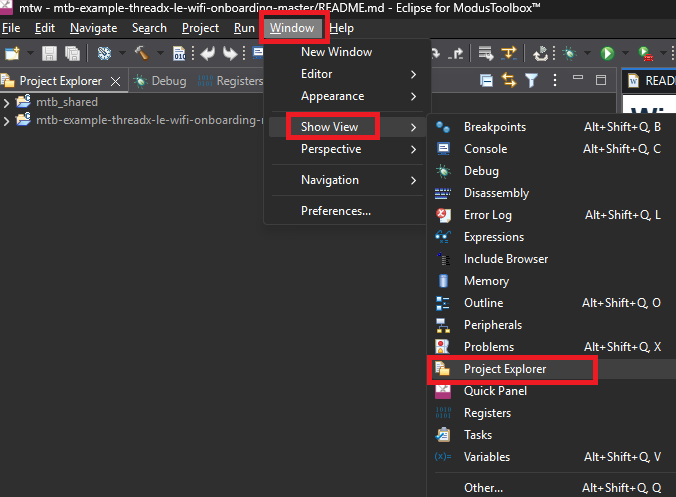Open Preferences... from the Window menu

336,211
